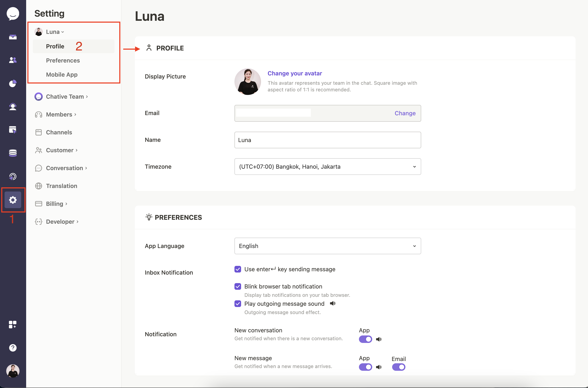Uncheck Blink browser tab notification
The image size is (588, 388).
coord(238,286)
